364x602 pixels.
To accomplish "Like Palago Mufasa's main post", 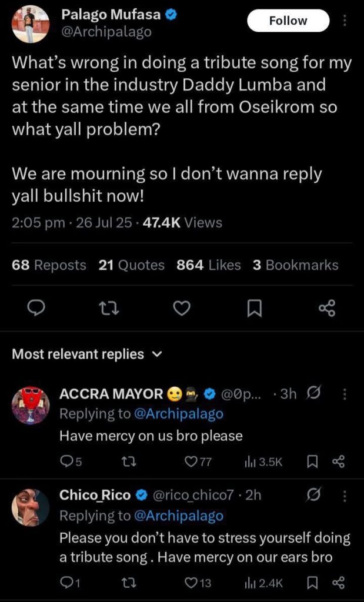I will coord(182,307).
